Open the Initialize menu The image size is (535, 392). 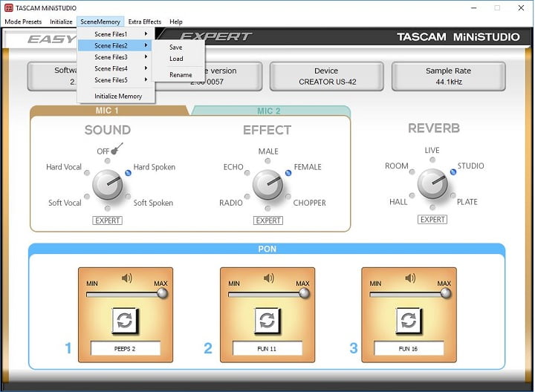[x=61, y=22]
